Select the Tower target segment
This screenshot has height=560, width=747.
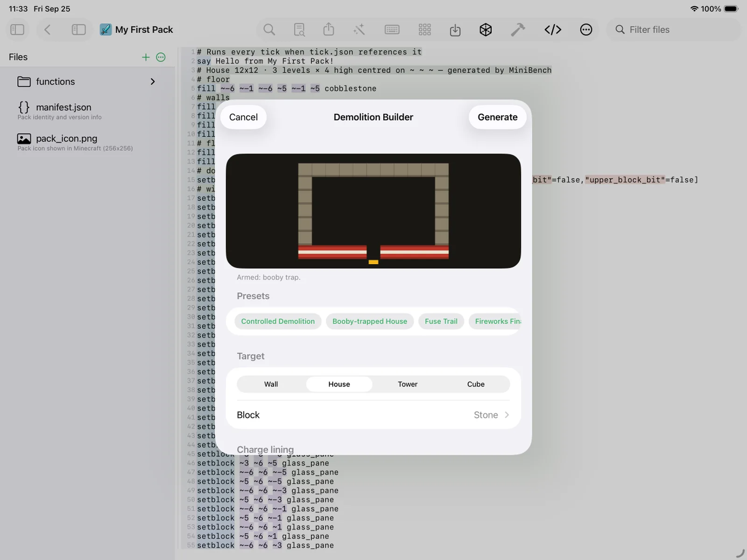[x=408, y=384]
